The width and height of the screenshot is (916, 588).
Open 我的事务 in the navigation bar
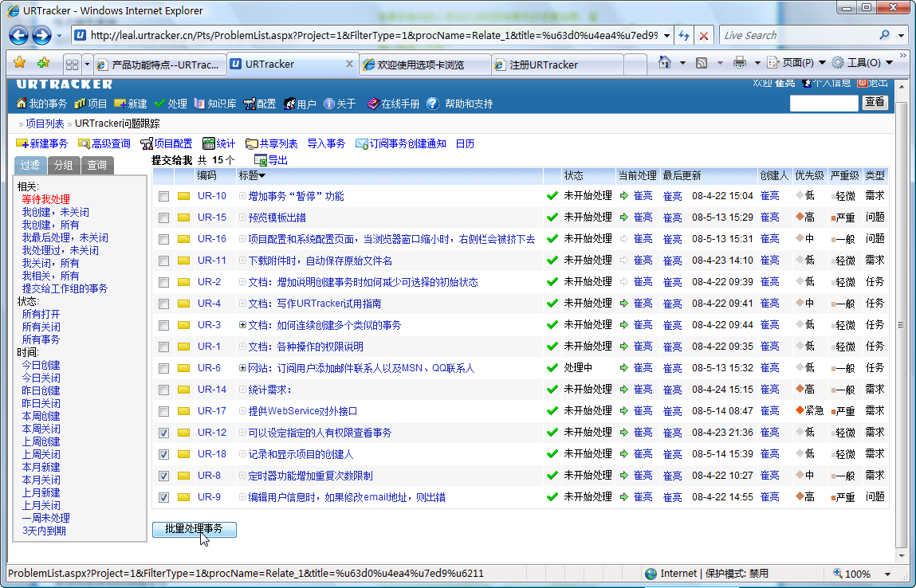pos(41,104)
